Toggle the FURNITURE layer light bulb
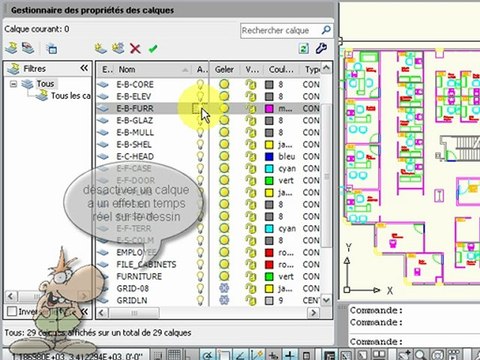 pyautogui.click(x=200, y=276)
